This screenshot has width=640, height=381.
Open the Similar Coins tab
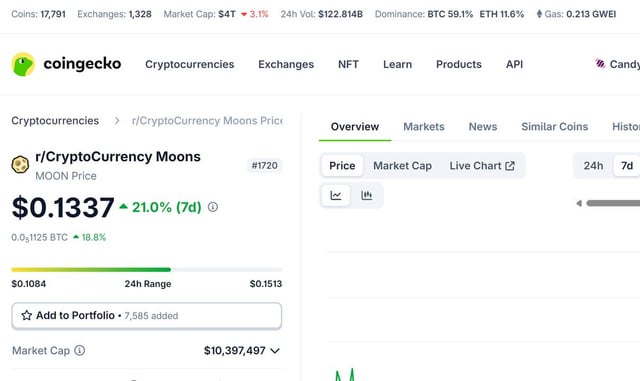point(555,127)
